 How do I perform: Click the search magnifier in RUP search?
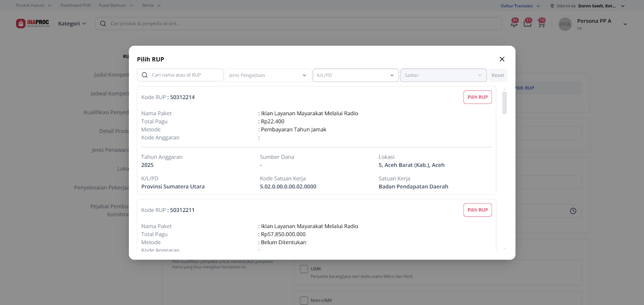click(x=145, y=75)
